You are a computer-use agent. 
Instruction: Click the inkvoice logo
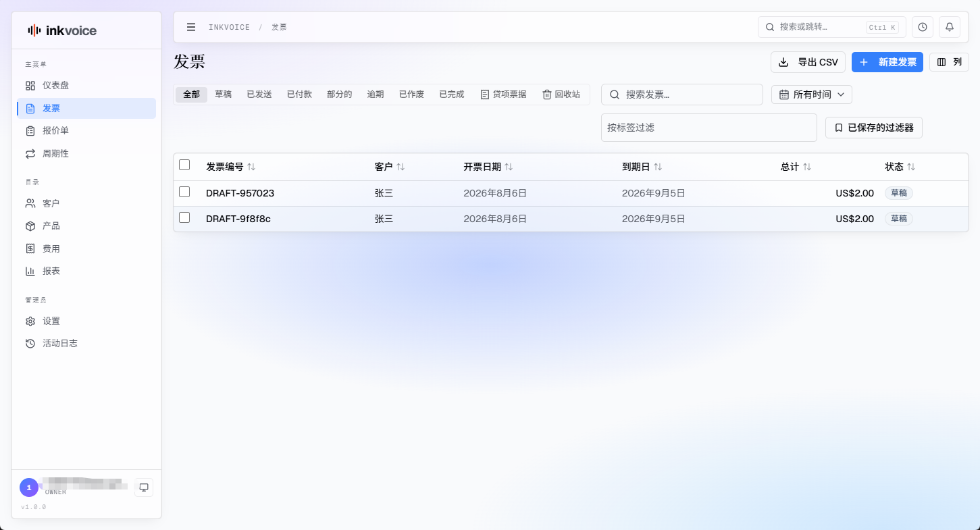pos(62,30)
